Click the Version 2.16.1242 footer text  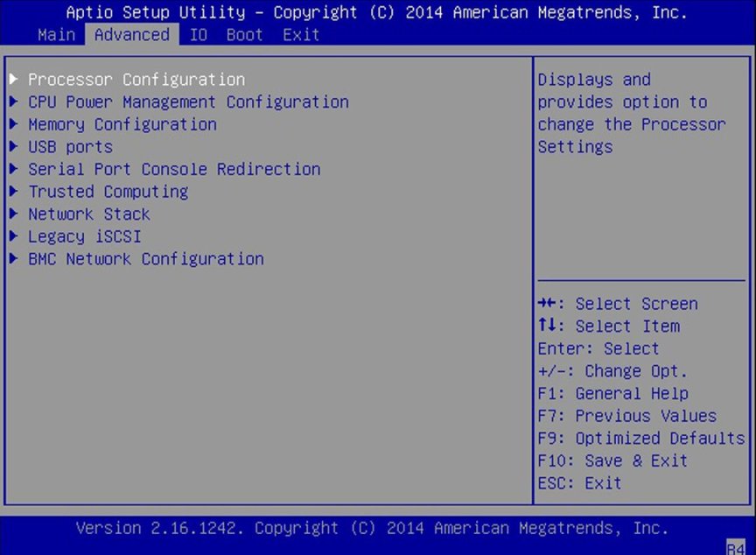[372, 528]
